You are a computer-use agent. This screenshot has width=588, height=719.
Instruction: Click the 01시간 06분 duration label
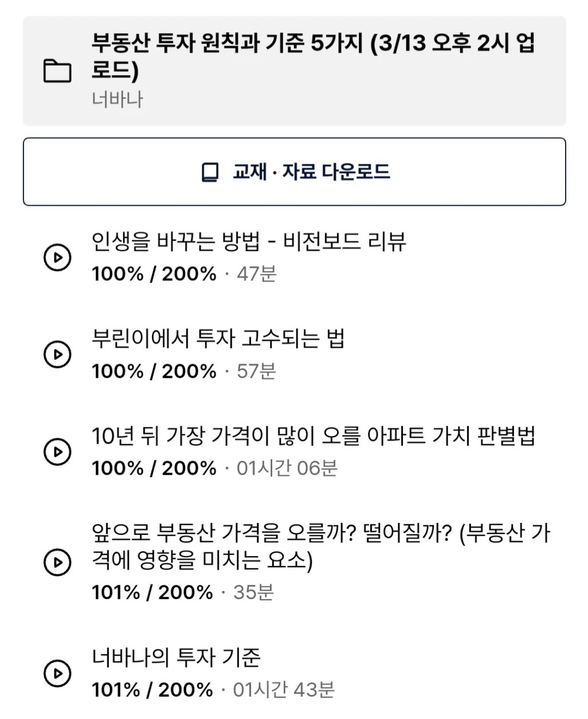[287, 468]
